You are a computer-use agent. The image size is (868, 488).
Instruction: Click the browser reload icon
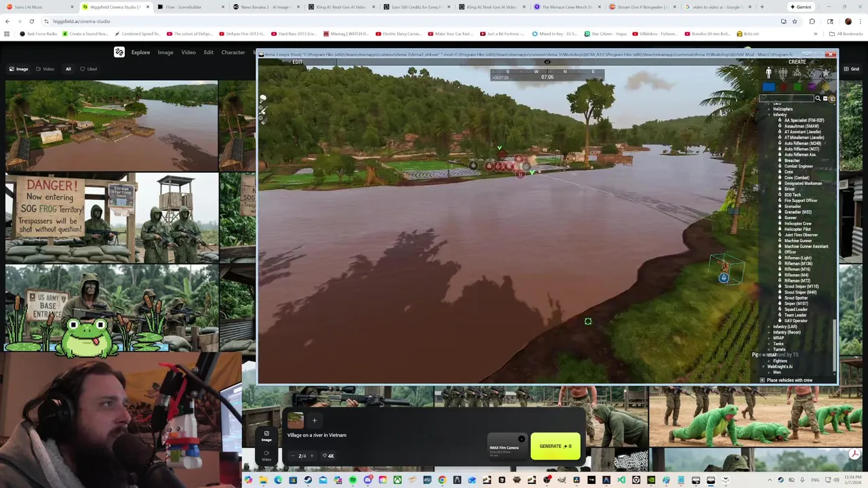pos(31,21)
